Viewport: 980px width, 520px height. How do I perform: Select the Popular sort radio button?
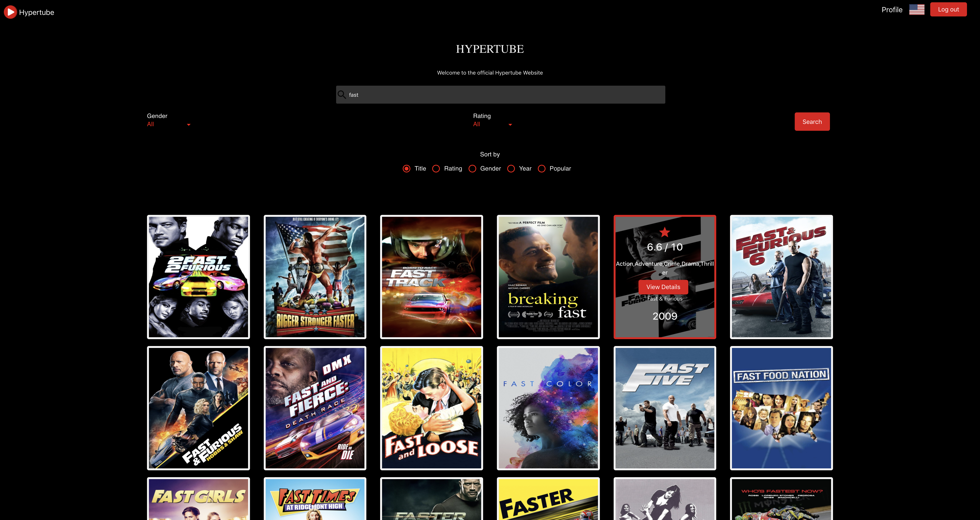[541, 168]
